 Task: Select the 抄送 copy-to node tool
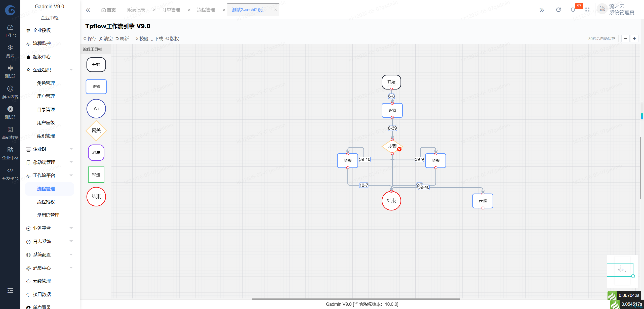(96, 174)
